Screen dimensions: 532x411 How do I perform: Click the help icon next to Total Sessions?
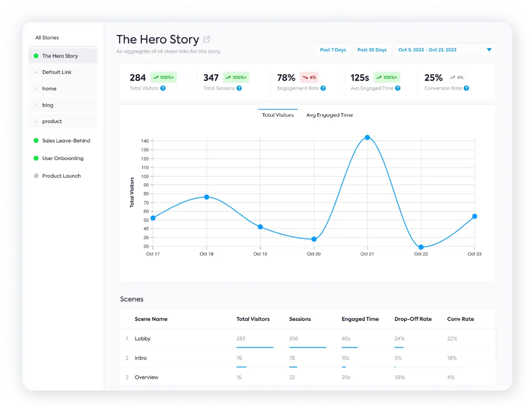(239, 88)
